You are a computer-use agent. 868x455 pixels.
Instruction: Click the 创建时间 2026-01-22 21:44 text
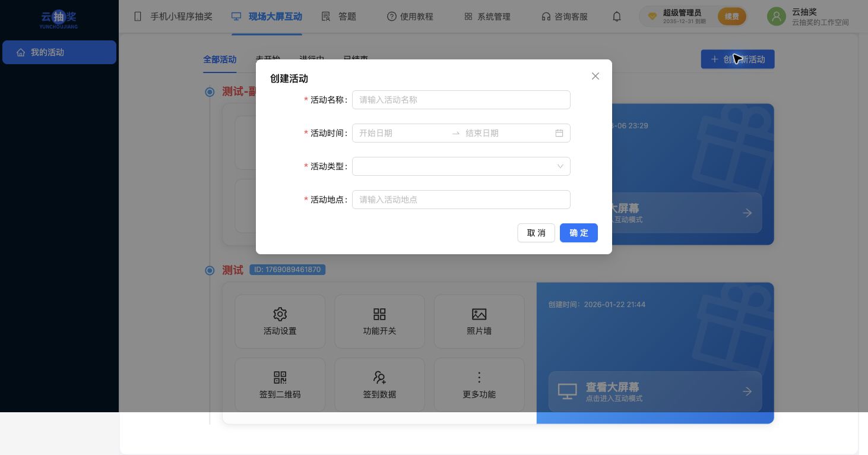tap(597, 305)
